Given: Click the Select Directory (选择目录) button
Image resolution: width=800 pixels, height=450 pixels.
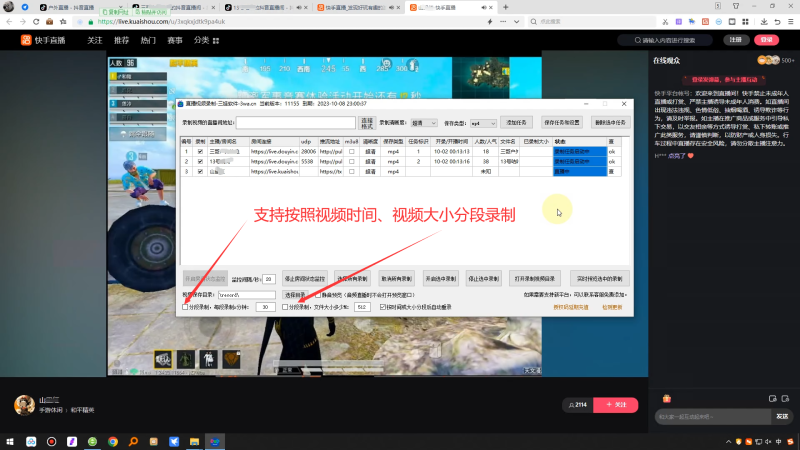Looking at the screenshot, I should click(294, 295).
